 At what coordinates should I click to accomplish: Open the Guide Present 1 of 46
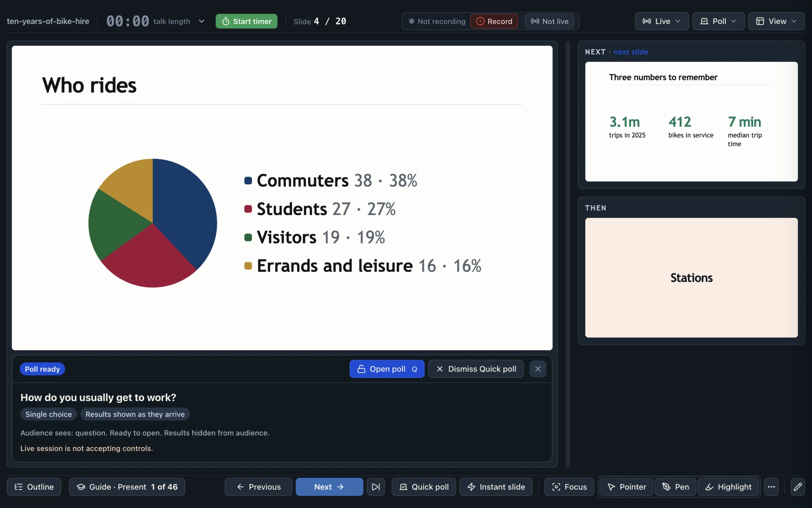click(x=127, y=487)
